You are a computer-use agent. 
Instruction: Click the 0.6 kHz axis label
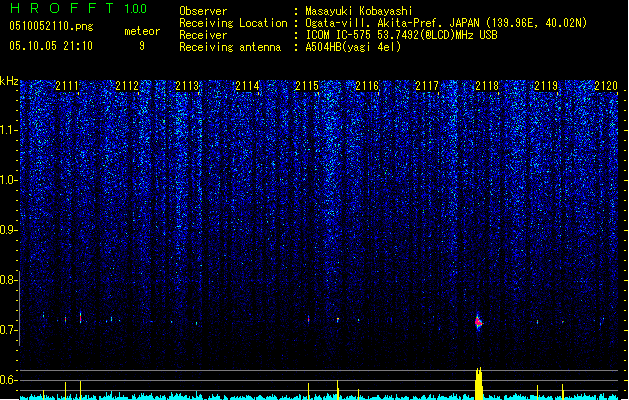pos(8,380)
